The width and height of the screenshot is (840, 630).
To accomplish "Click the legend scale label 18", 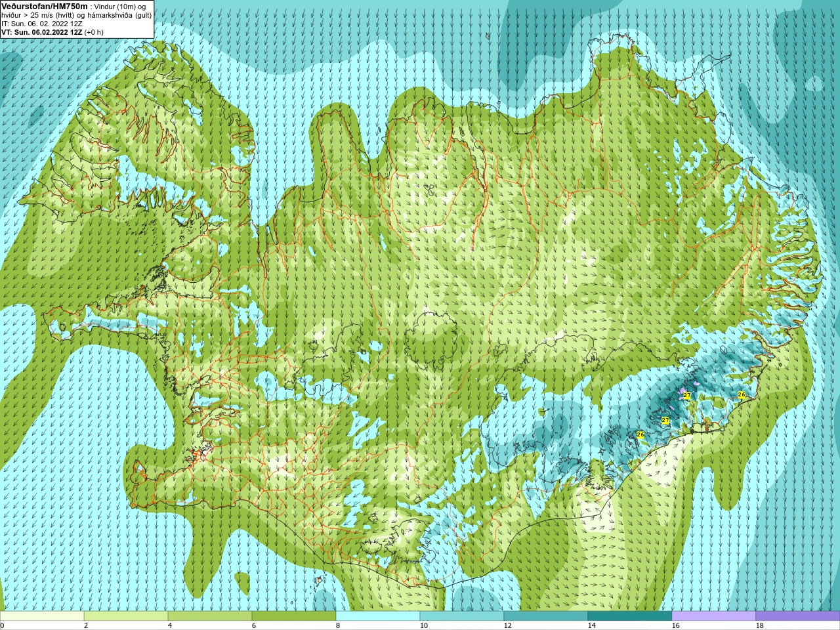I will [759, 625].
